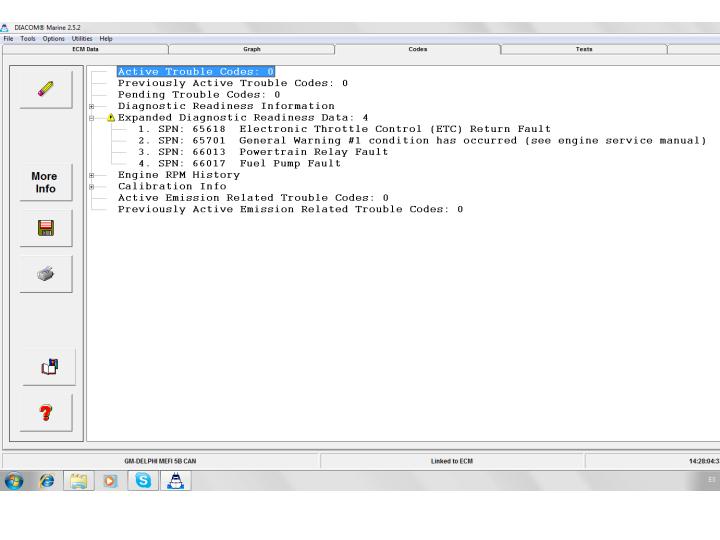This screenshot has height=540, width=720.
Task: Select SPN 65618 Electronic Throttle Control fault
Action: click(x=344, y=129)
